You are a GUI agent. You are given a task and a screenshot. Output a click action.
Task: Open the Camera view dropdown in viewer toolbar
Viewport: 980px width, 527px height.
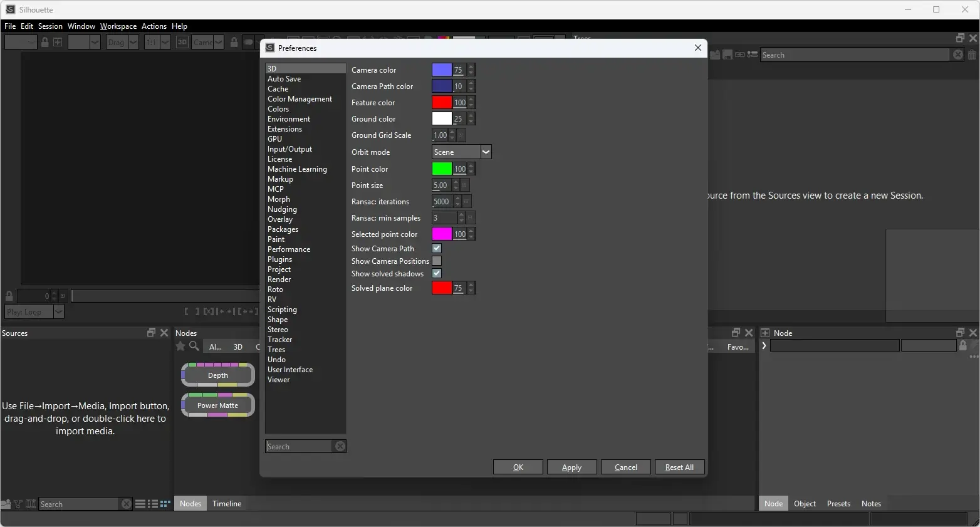point(207,42)
